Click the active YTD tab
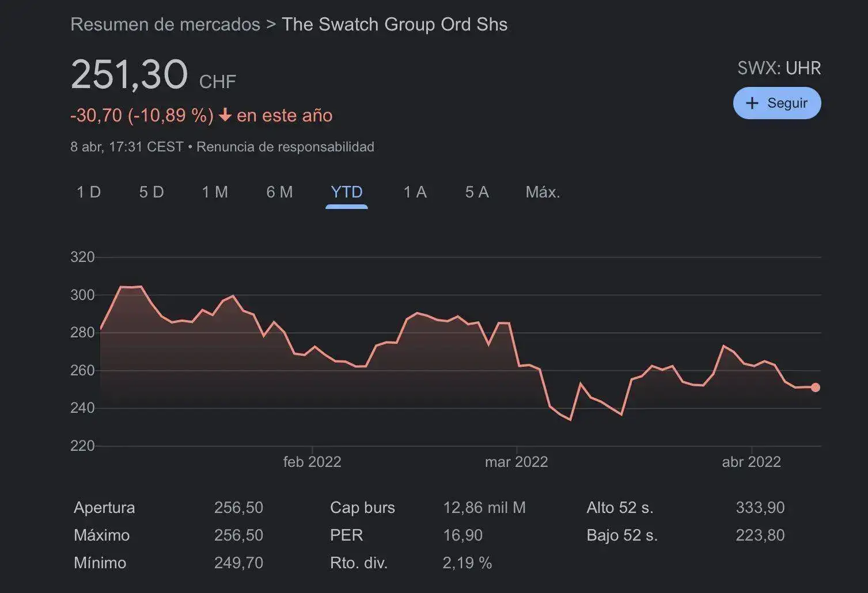Image resolution: width=868 pixels, height=593 pixels. tap(346, 192)
